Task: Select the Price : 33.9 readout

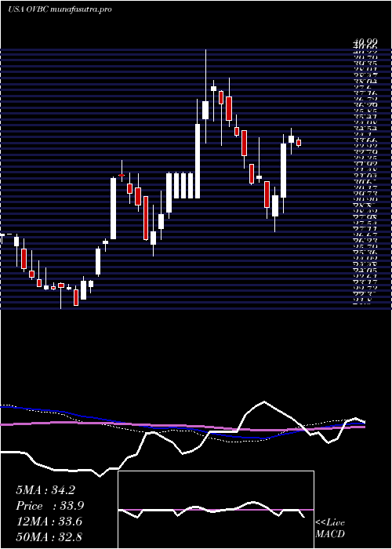Action: pyautogui.click(x=50, y=506)
